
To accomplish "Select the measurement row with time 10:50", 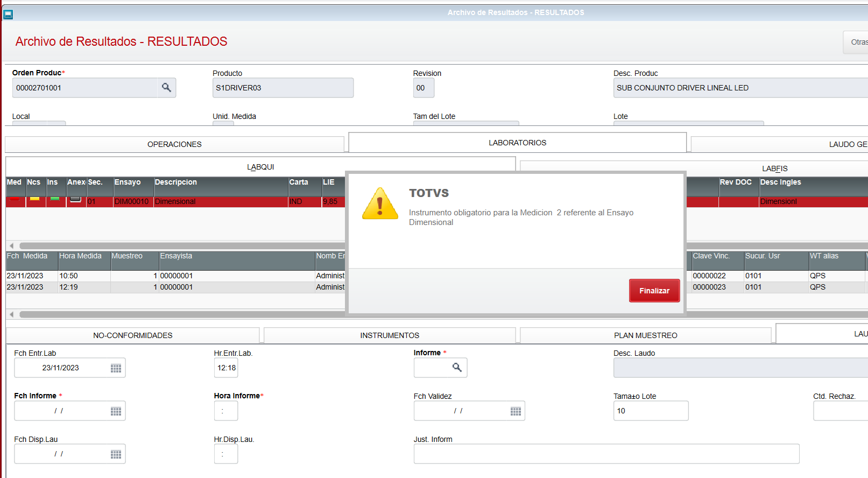I will click(x=175, y=276).
